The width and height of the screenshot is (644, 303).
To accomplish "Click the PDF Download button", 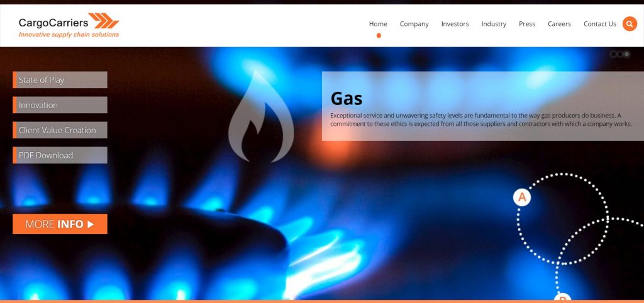I will point(60,155).
